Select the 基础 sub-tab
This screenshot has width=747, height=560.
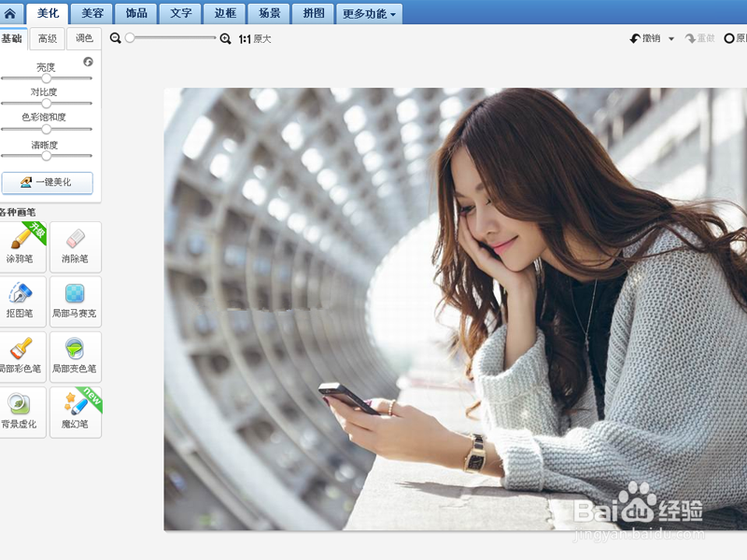pyautogui.click(x=12, y=38)
